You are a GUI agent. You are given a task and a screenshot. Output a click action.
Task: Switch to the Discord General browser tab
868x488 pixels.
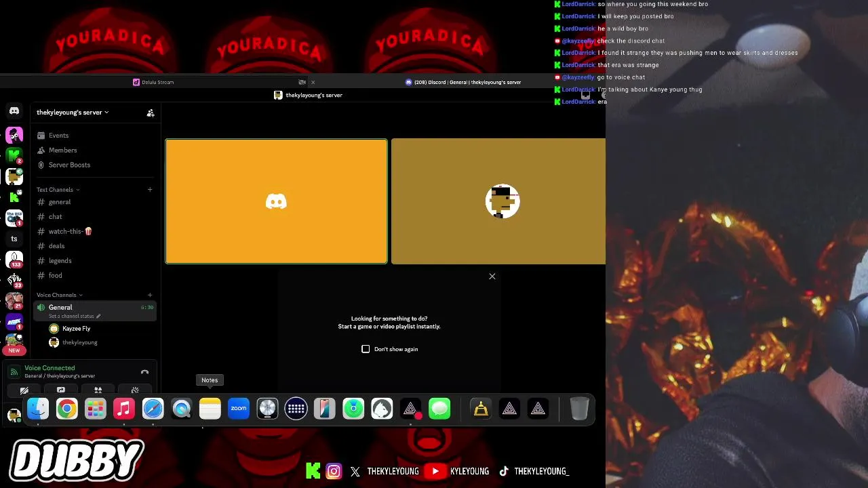click(x=463, y=82)
